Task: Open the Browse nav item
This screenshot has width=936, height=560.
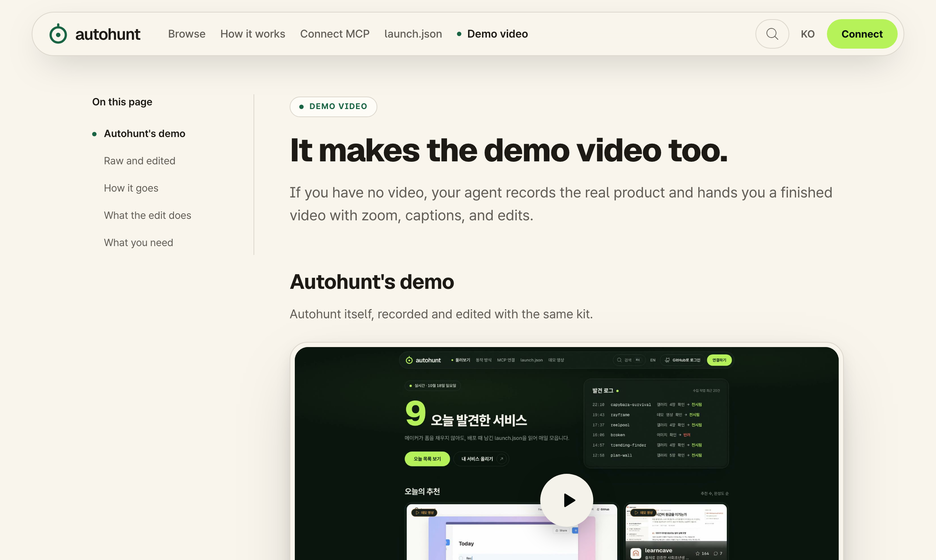Action: (x=186, y=34)
